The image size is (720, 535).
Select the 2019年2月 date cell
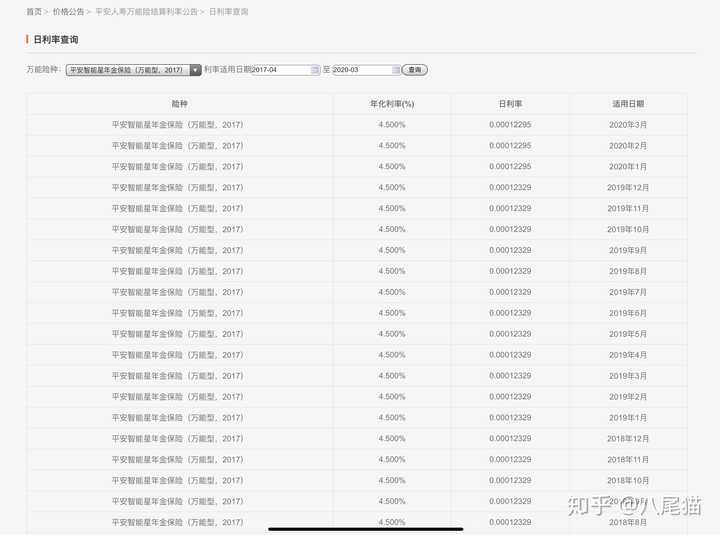[x=628, y=397]
